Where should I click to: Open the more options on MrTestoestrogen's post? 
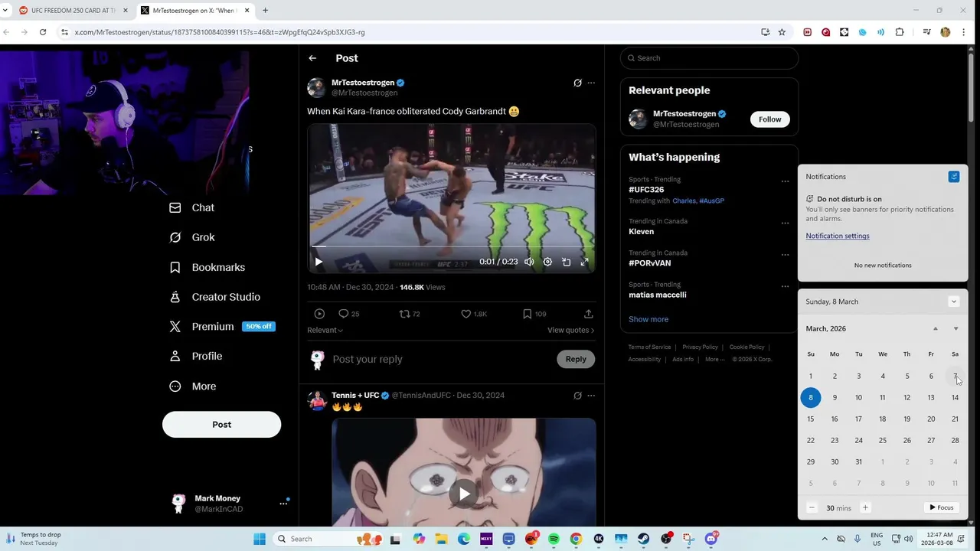[591, 83]
